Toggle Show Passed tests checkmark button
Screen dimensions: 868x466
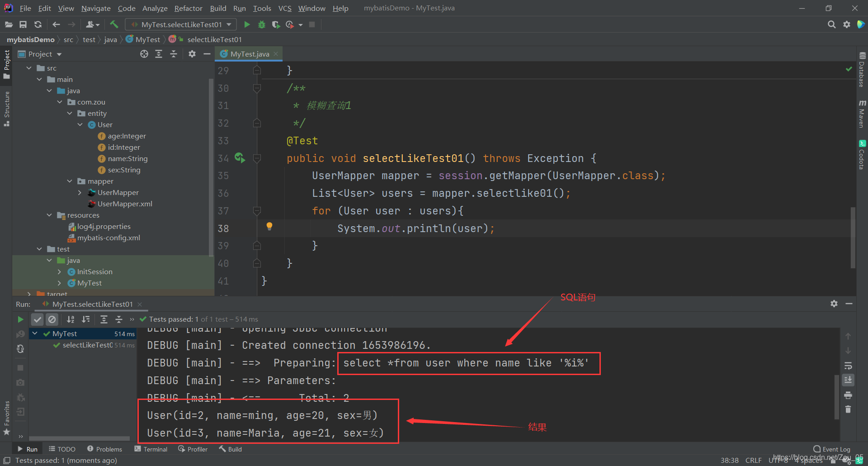tap(38, 319)
